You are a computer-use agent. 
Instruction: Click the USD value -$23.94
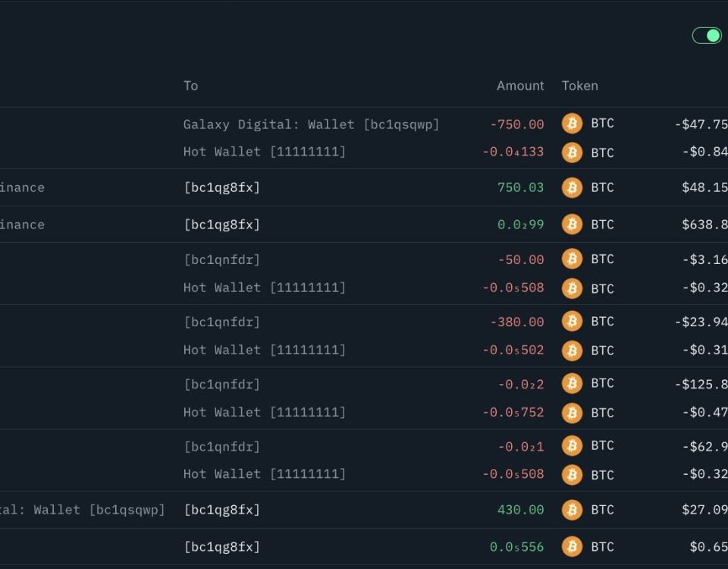click(x=701, y=322)
